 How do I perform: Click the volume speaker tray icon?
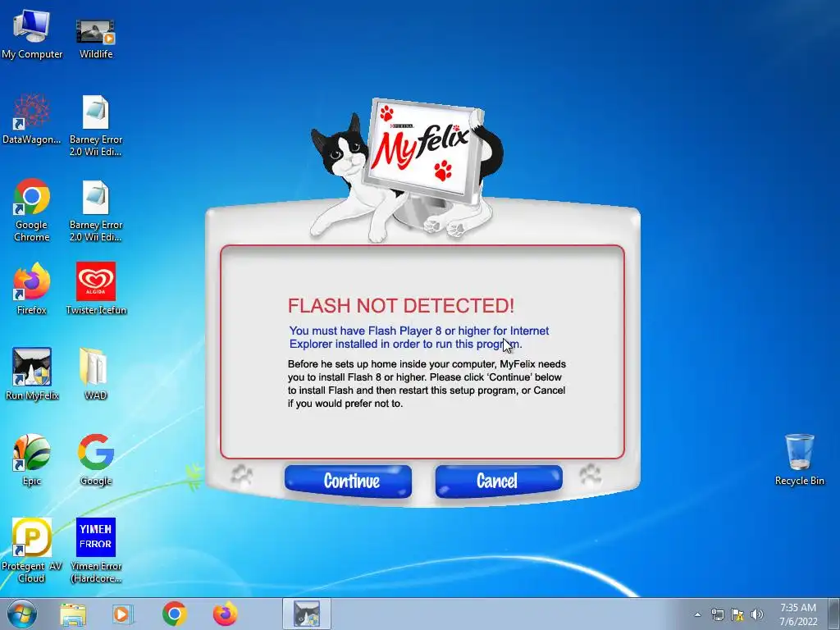click(757, 614)
